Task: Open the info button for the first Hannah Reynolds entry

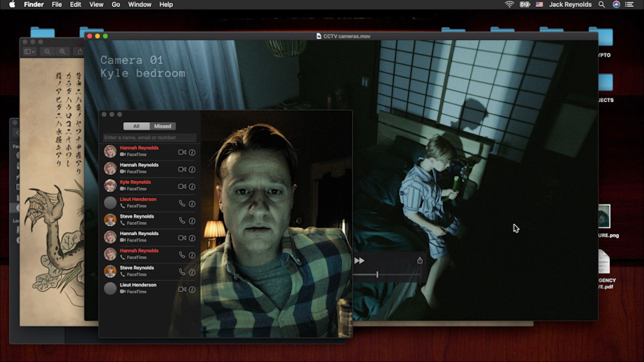Action: pyautogui.click(x=192, y=152)
